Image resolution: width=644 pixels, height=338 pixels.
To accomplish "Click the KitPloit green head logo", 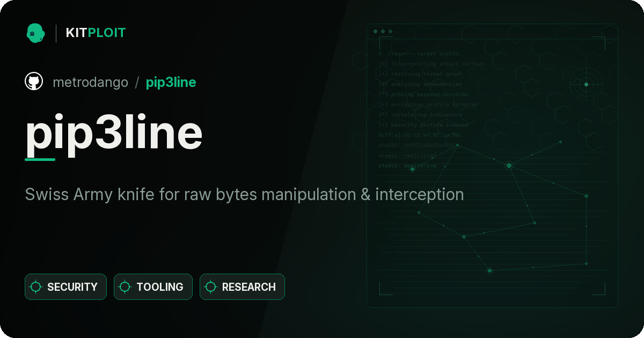I will coord(35,33).
